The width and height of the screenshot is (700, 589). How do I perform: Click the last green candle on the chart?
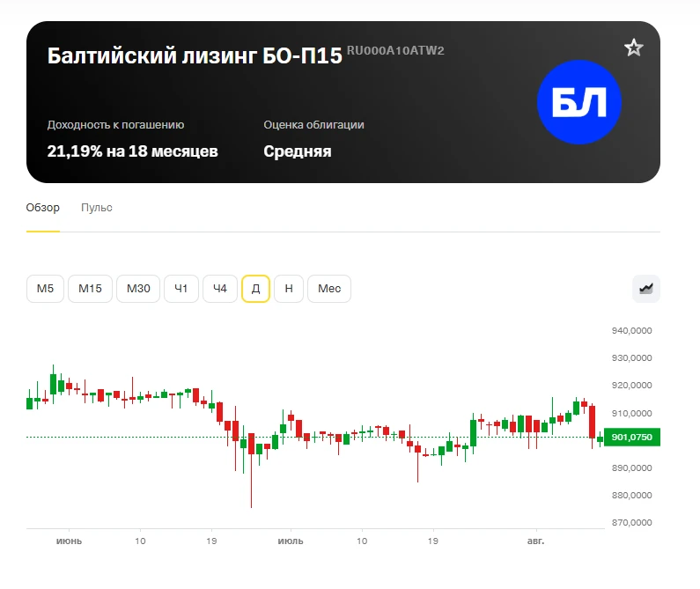[600, 439]
